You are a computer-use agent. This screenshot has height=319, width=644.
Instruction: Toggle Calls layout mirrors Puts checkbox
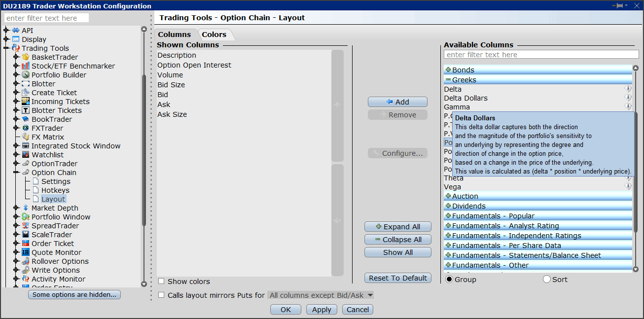pos(161,295)
